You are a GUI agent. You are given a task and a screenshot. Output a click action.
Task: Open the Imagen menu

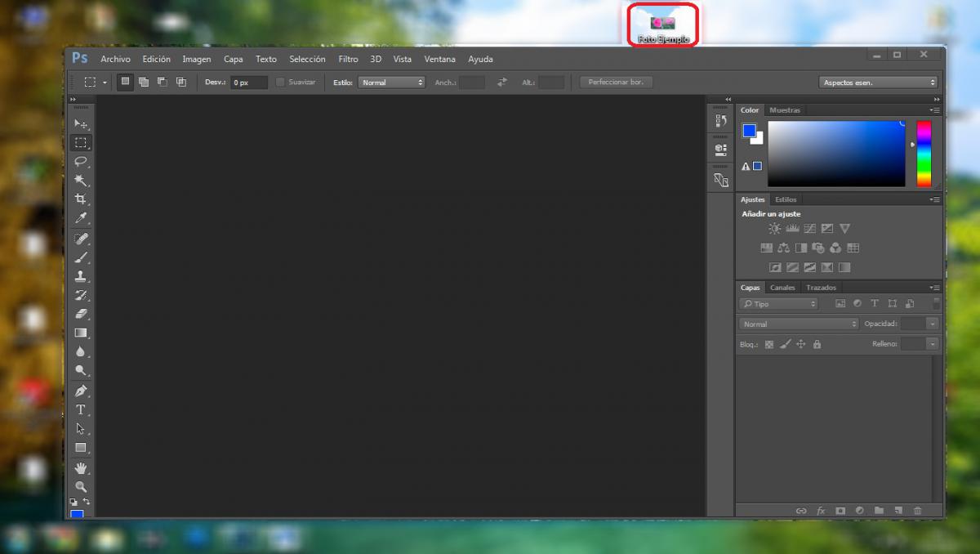[x=197, y=59]
